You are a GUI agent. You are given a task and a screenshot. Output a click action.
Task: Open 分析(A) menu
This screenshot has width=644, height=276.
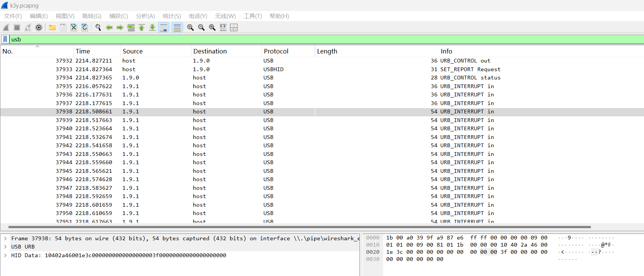point(145,16)
